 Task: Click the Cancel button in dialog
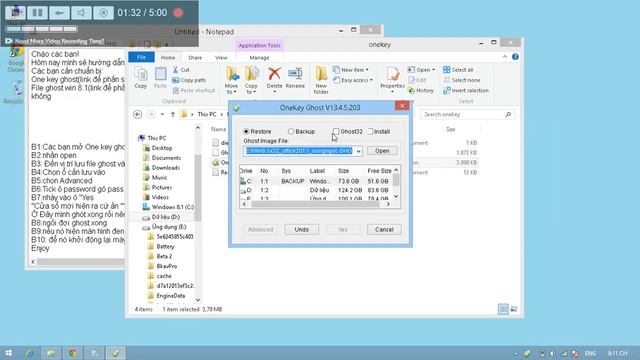coord(384,229)
